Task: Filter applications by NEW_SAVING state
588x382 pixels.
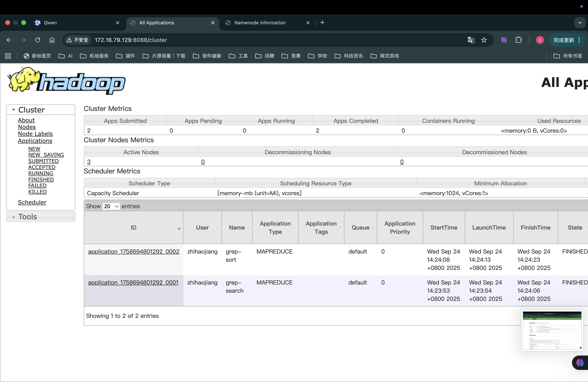Action: (46, 155)
